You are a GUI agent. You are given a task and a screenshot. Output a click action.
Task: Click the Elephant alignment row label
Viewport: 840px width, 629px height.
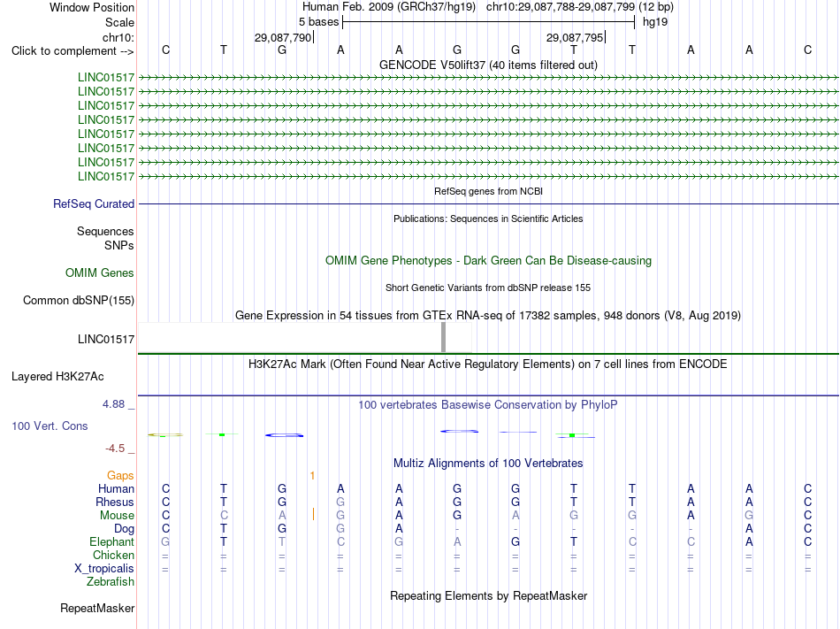(111, 541)
